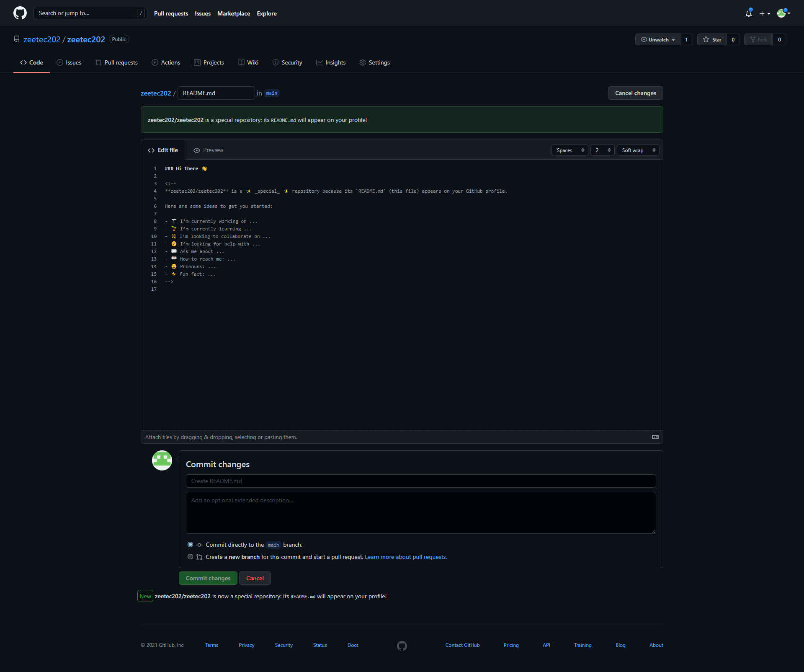Open the notifications bell
Image resolution: width=804 pixels, height=672 pixels.
tap(748, 13)
